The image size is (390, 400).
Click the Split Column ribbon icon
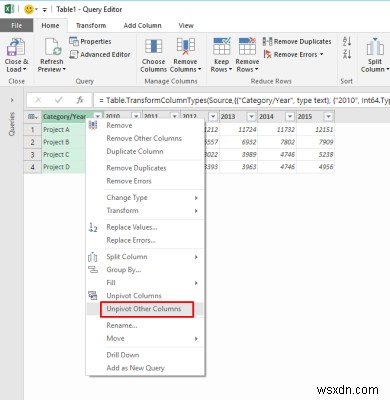(375, 47)
